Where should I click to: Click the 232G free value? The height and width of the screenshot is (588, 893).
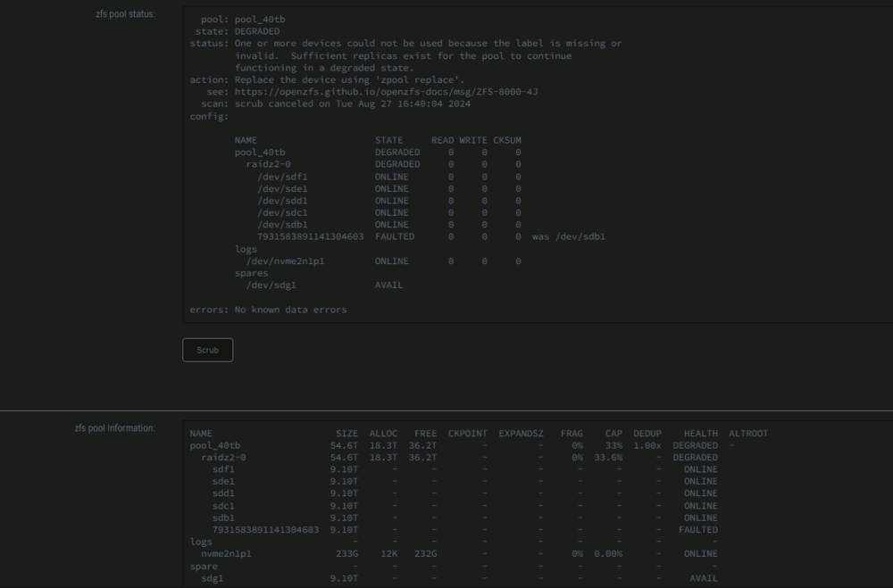coord(425,553)
